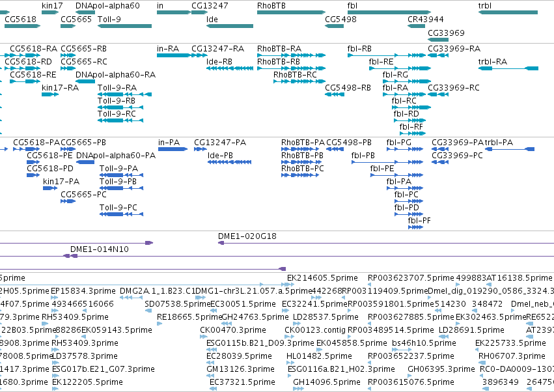This screenshot has height=392, width=554.
Task: Select the RhoBTB gene bar
Action: 291,12
